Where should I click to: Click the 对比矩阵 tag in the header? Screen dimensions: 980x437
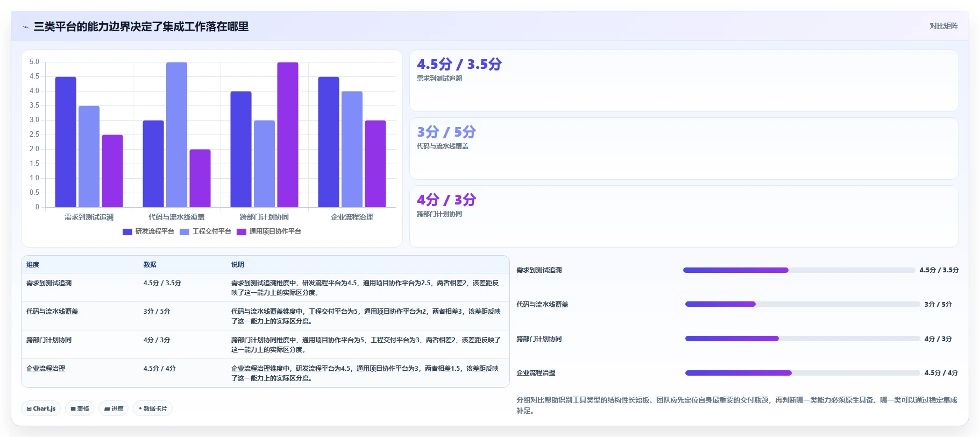coord(943,26)
